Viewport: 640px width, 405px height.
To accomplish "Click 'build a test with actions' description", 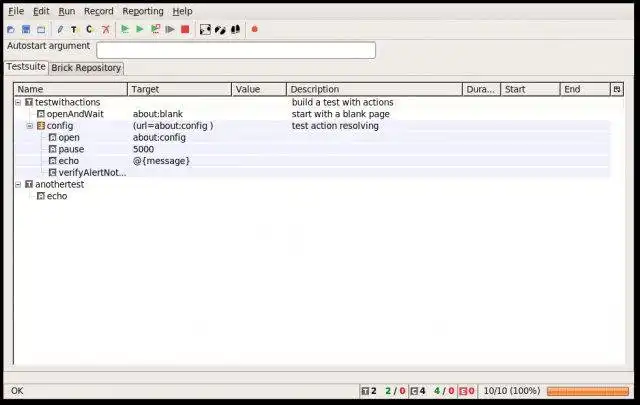I will [342, 102].
